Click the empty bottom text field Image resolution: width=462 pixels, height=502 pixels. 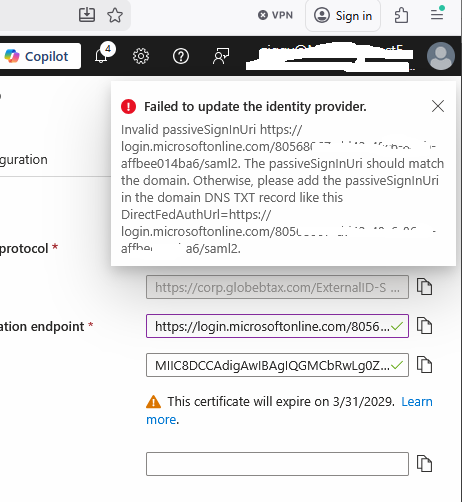277,464
